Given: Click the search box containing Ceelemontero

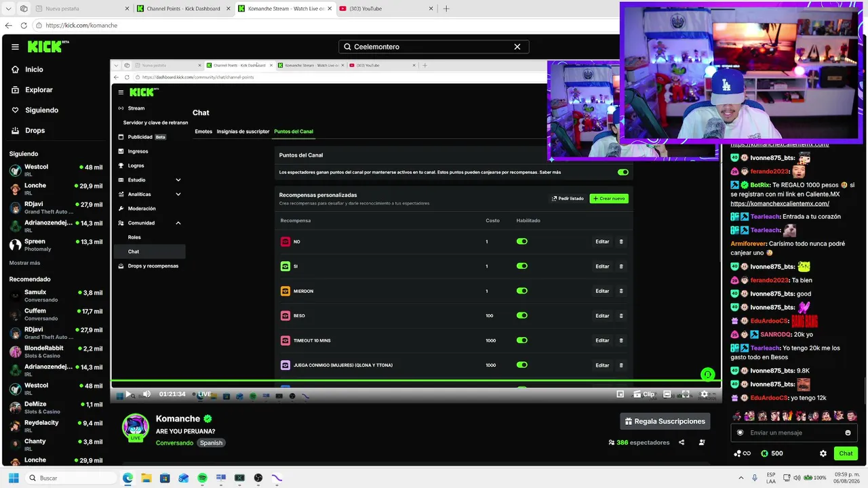Looking at the screenshot, I should 433,47.
